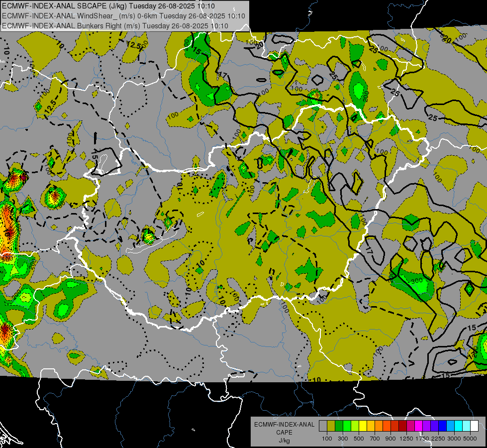The image size is (487, 448).
Task: Click the J/kg unit label in legend
Action: pos(284,441)
